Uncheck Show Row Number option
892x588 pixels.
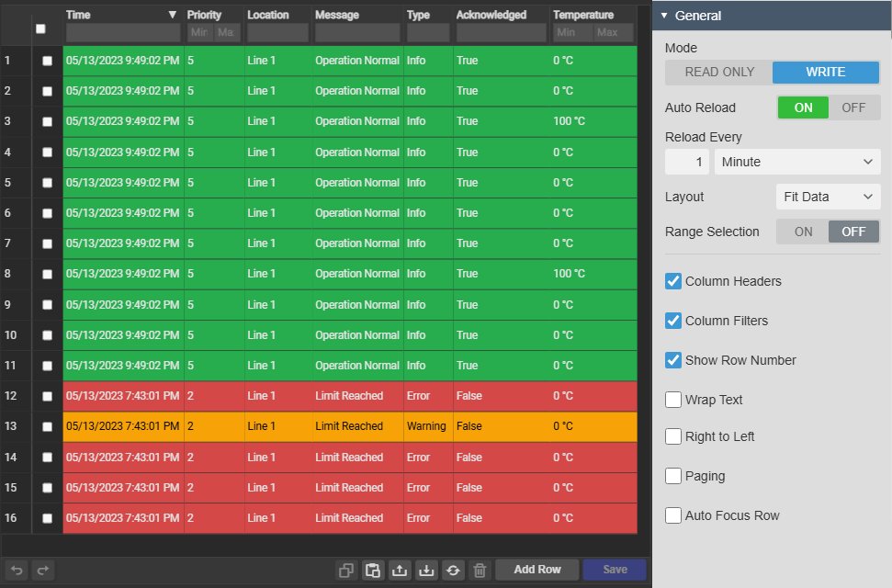[673, 360]
